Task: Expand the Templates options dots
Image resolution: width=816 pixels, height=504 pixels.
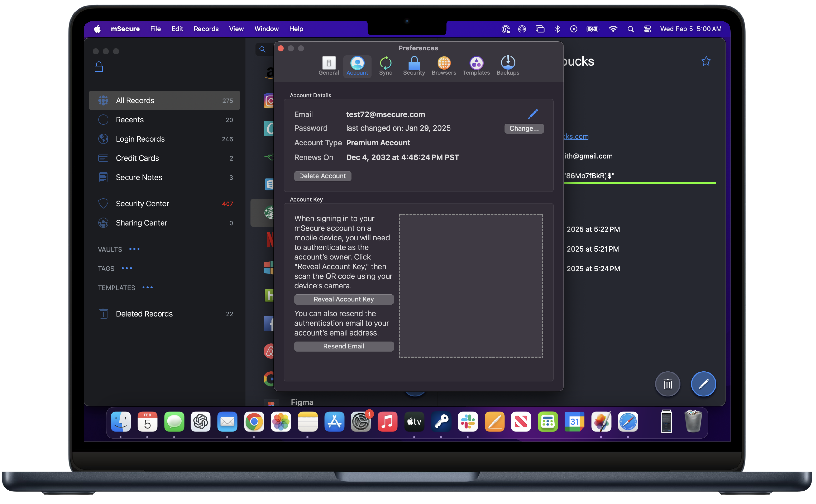Action: [147, 287]
